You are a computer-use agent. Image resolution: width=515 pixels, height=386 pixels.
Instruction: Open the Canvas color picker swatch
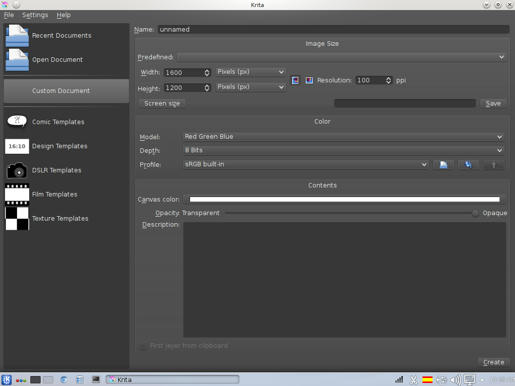[345, 199]
